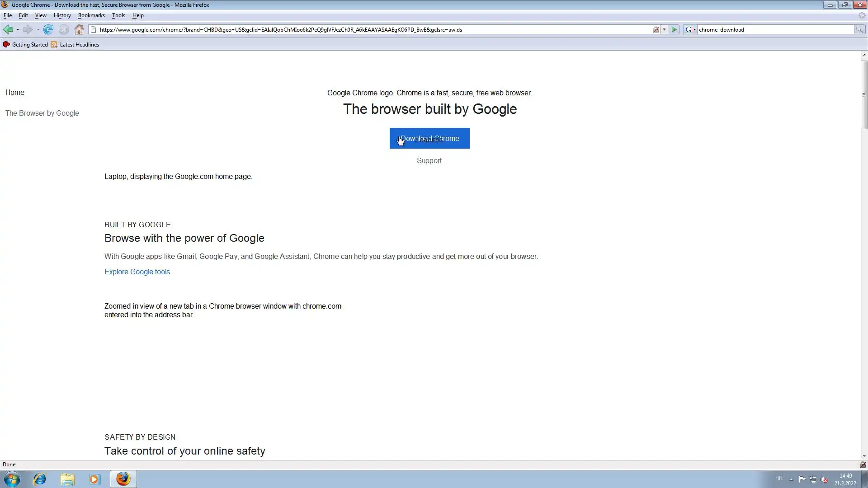The width and height of the screenshot is (868, 488).
Task: Click the vertical page scrollbar thumb
Action: point(863,94)
